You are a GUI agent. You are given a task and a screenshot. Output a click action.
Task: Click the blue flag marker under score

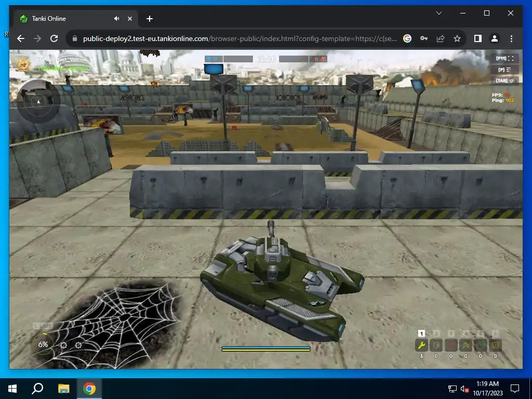(214, 69)
